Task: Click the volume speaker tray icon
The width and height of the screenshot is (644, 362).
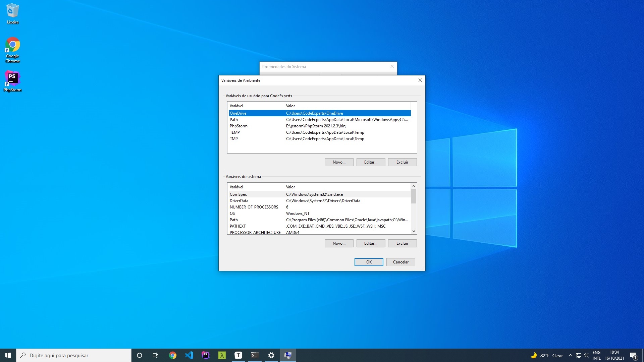Action: [x=586, y=355]
